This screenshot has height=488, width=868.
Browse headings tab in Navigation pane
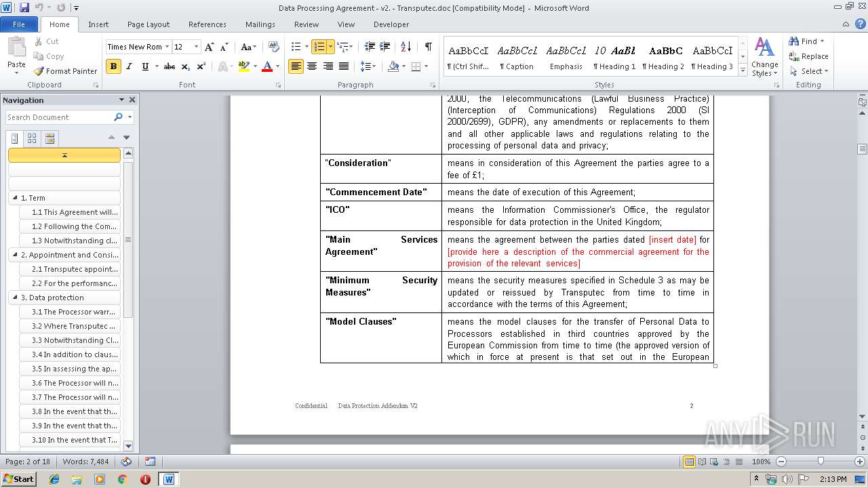14,138
